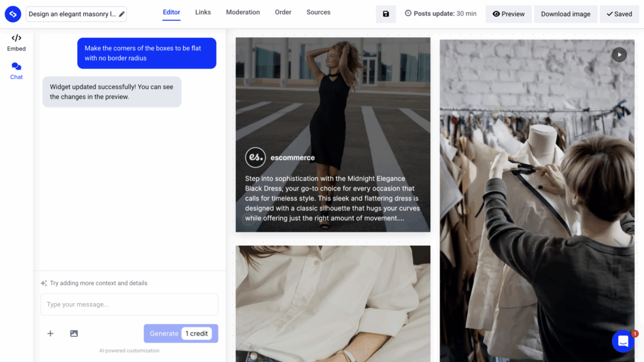
Task: Open the Embed code panel
Action: (x=16, y=42)
